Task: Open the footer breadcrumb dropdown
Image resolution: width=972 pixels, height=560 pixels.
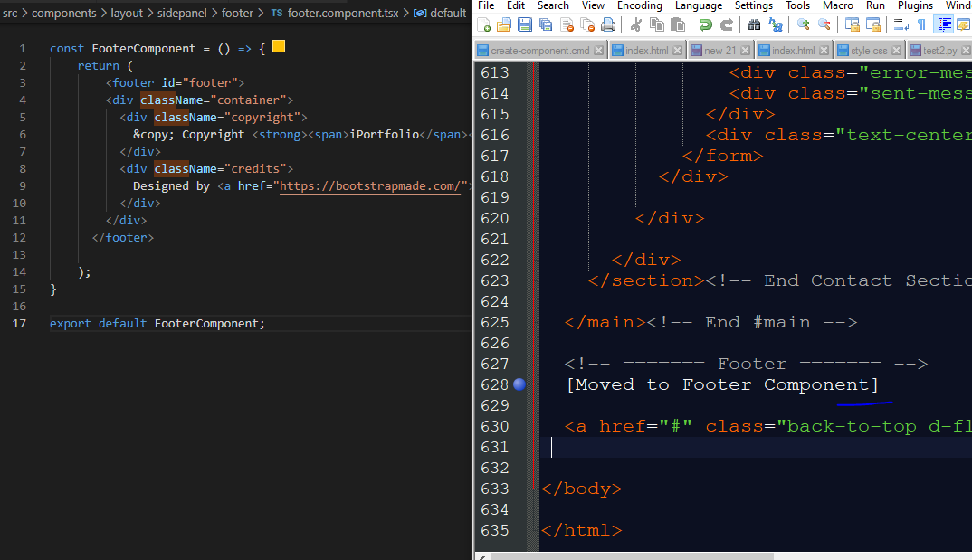Action: point(235,14)
